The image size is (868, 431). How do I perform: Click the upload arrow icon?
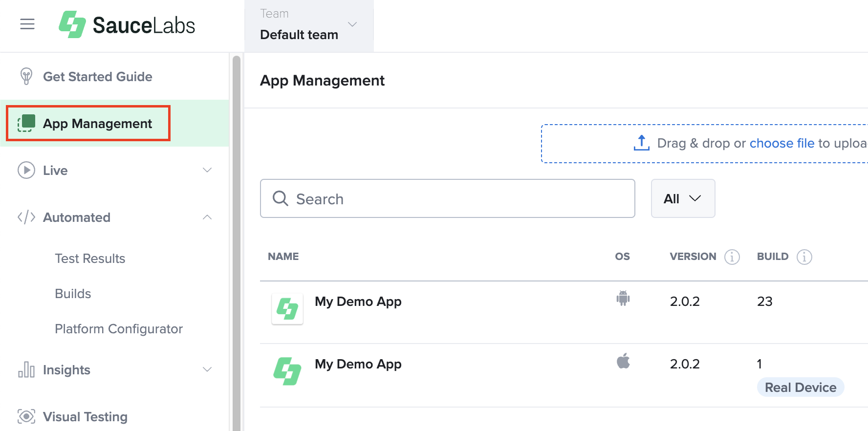coord(641,143)
